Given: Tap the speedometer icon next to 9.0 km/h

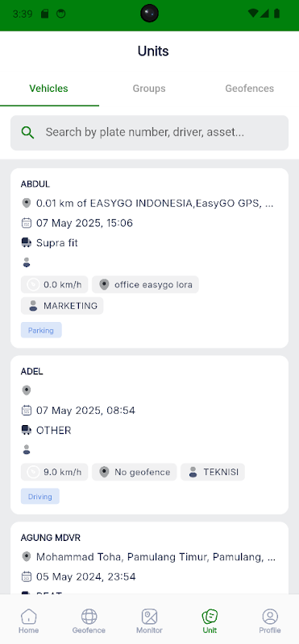Looking at the screenshot, I should (33, 472).
